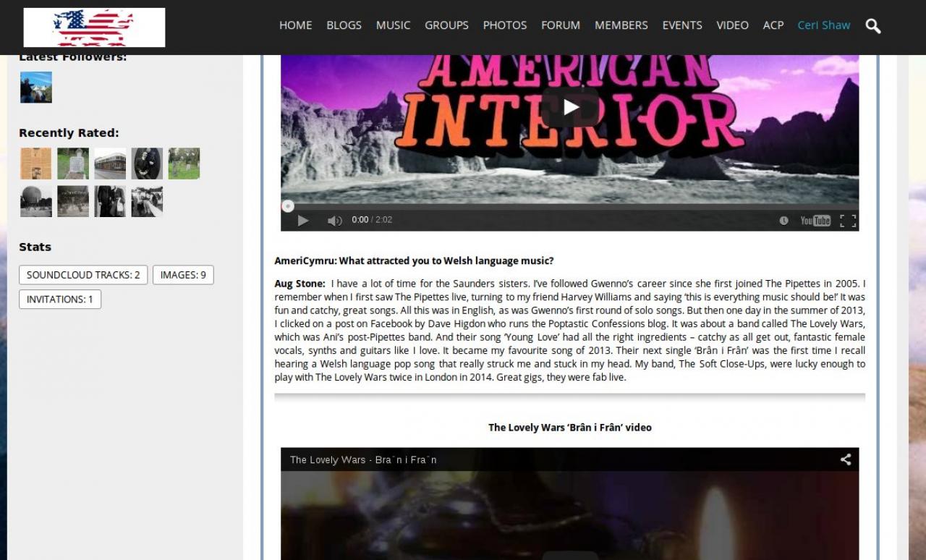The height and width of the screenshot is (560, 926).
Task: Click the IMAGES: 9 stats button
Action: point(183,275)
